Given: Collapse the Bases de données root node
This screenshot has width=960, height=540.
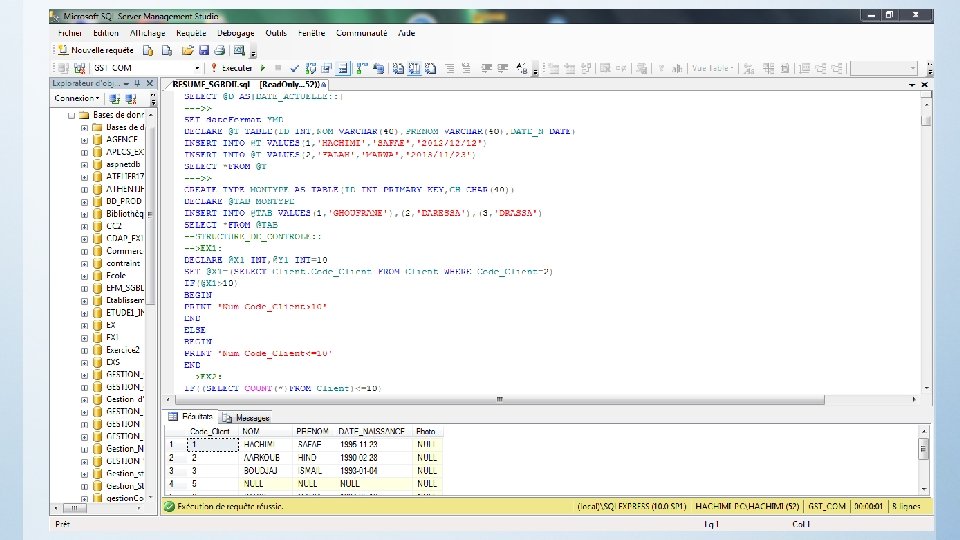Looking at the screenshot, I should click(x=72, y=115).
